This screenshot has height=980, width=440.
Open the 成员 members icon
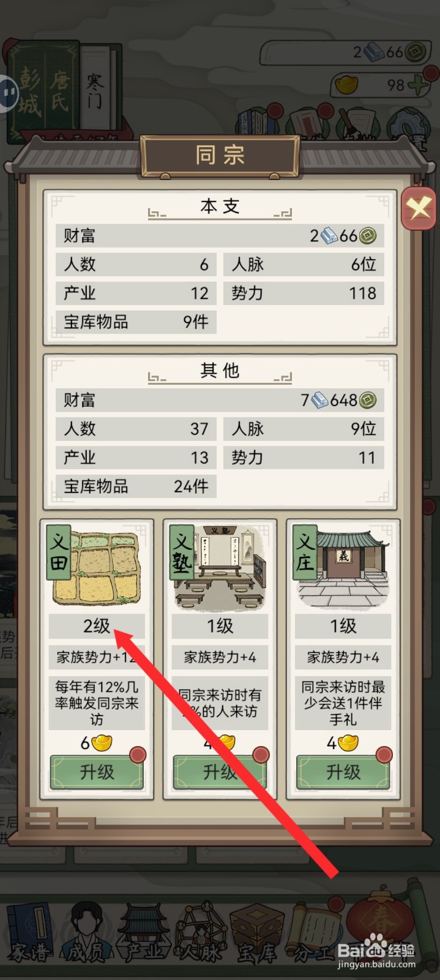85,934
